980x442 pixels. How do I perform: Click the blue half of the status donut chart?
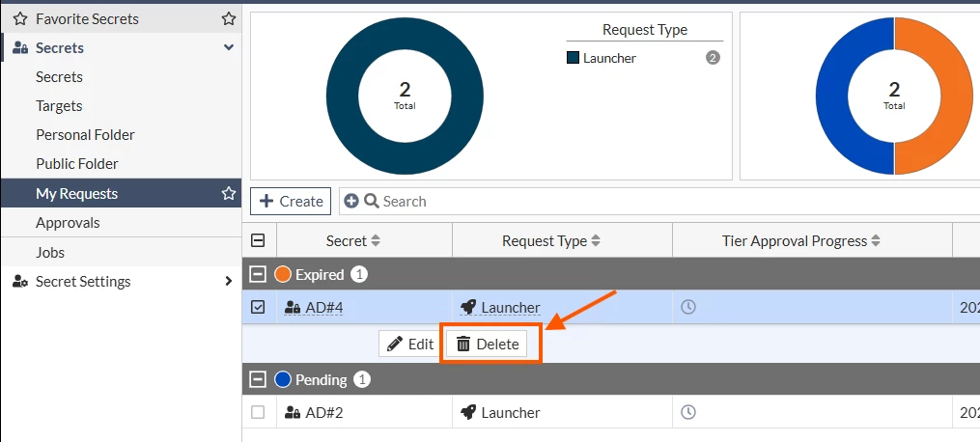(831, 96)
